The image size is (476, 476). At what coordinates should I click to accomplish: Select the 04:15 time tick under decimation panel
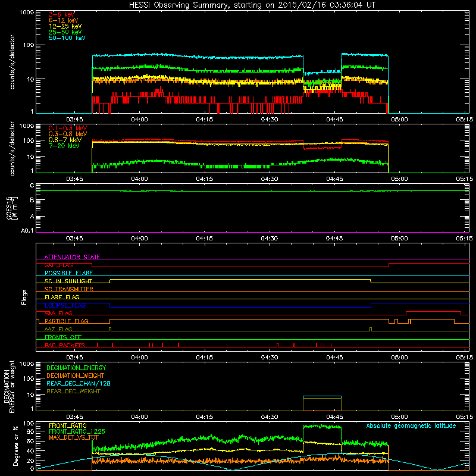tap(204, 417)
